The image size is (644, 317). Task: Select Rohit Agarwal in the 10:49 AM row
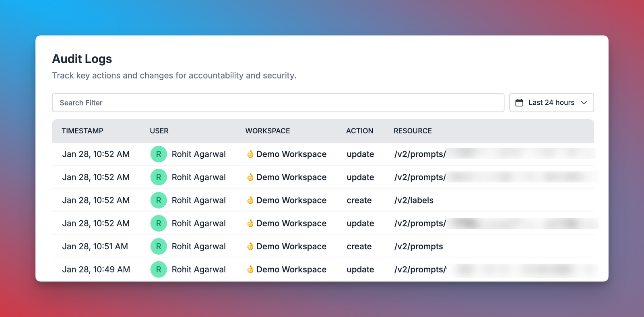pos(198,269)
